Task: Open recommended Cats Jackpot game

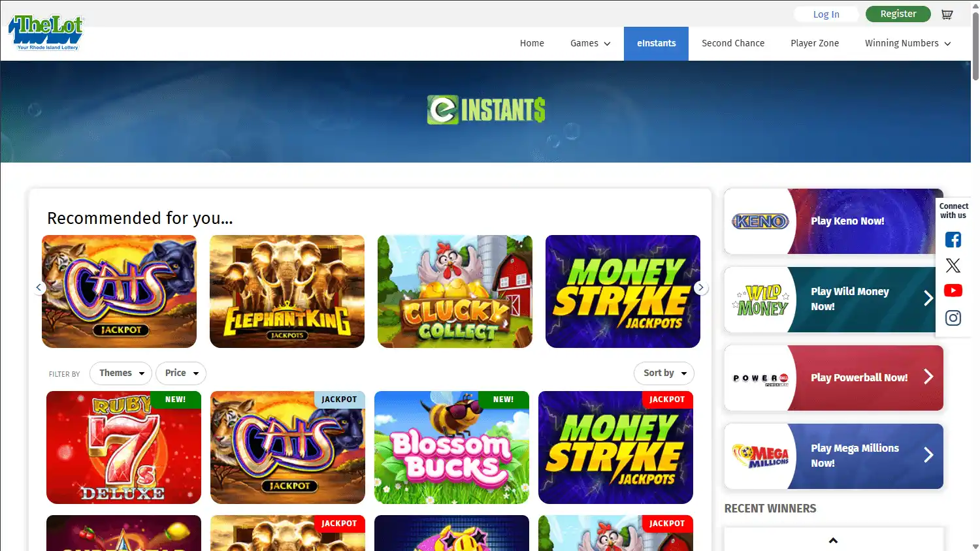Action: tap(119, 291)
